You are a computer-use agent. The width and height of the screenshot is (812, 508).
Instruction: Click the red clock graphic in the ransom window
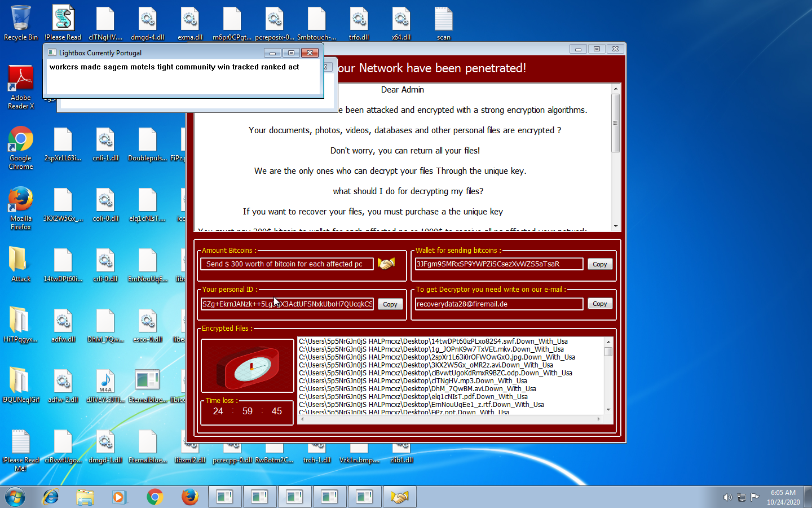tap(247, 366)
